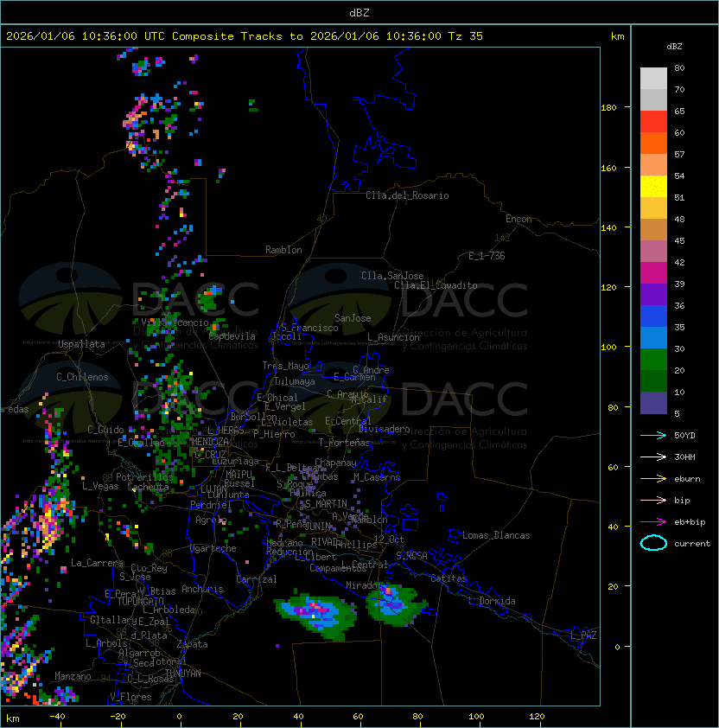Click the storm cell south of Campamentos
This screenshot has height=728, width=719.
point(316,615)
